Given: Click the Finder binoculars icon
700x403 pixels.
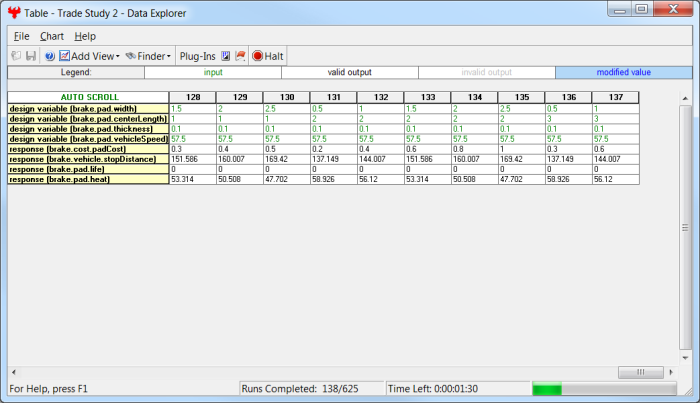Looking at the screenshot, I should click(131, 56).
